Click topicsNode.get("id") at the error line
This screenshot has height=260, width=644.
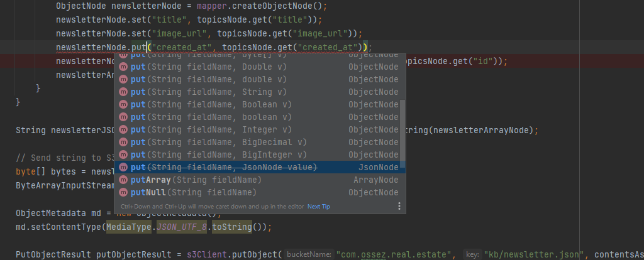(453, 62)
